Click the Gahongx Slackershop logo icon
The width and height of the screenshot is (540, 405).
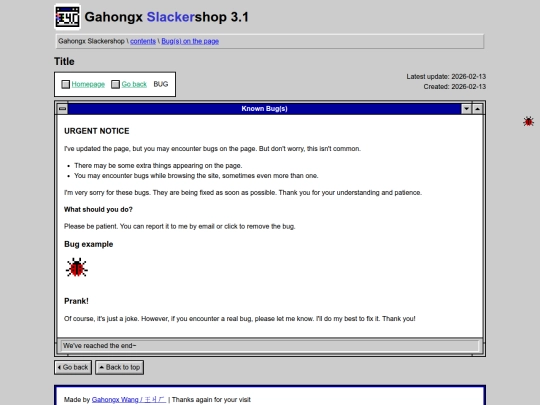[68, 17]
